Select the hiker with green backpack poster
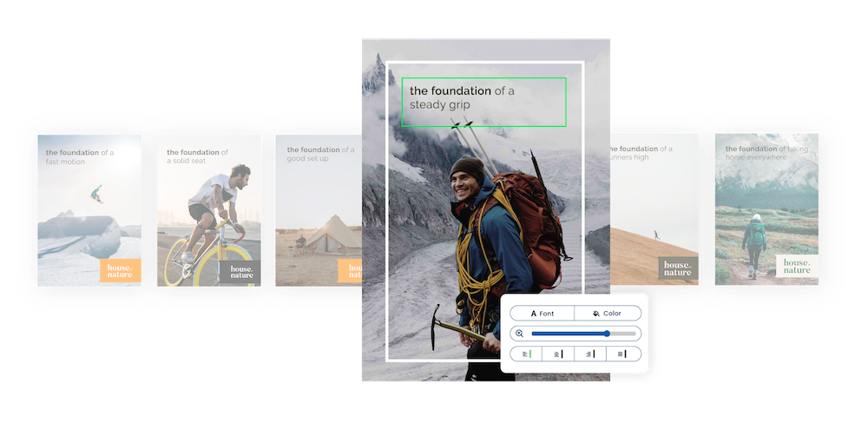 pos(766,209)
